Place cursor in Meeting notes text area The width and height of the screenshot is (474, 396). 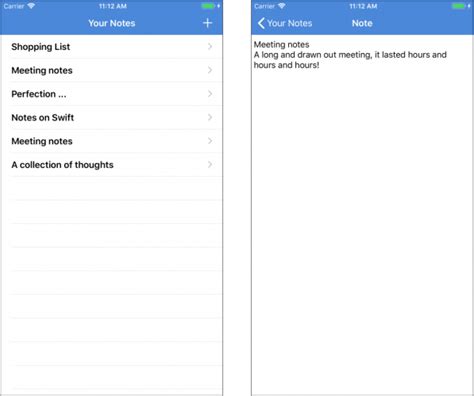click(x=362, y=215)
